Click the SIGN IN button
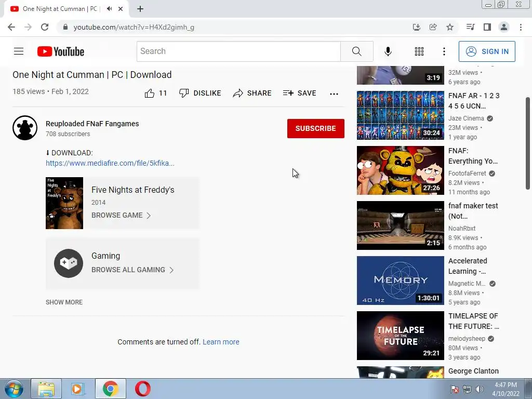 click(x=487, y=51)
